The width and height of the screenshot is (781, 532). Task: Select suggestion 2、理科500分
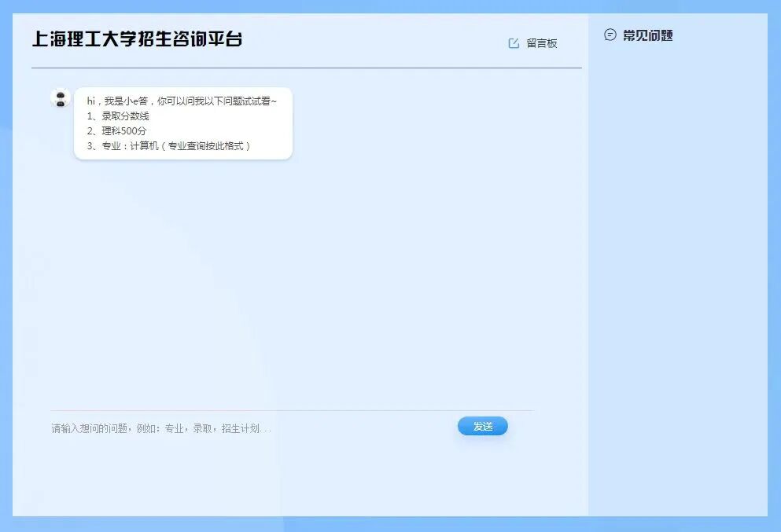point(116,131)
